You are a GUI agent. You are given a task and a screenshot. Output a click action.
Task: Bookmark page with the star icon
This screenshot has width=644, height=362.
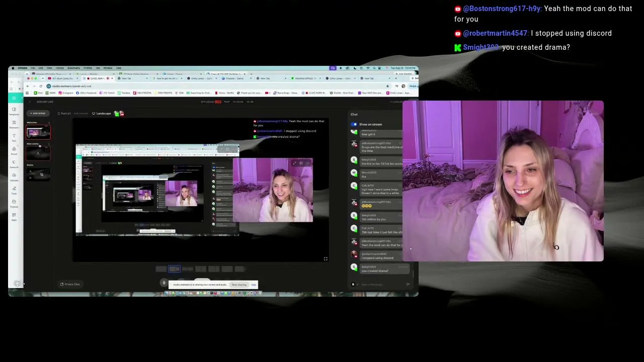tap(387, 86)
